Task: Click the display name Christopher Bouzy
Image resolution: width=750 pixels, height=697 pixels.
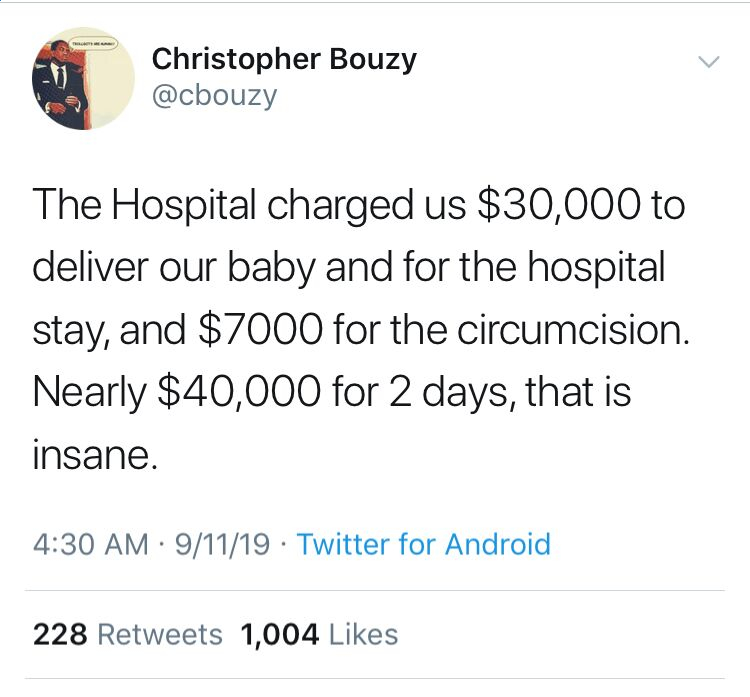Action: [284, 59]
